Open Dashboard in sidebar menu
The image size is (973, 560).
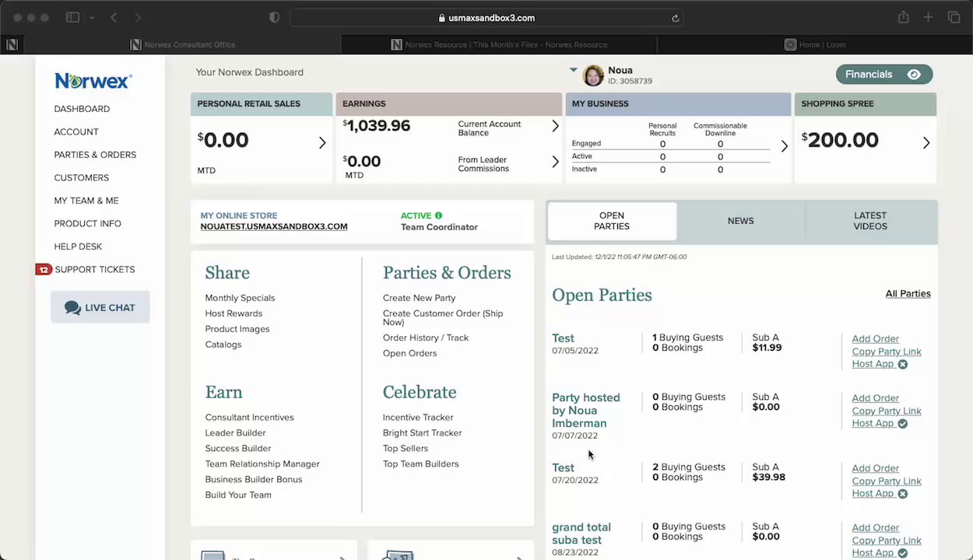[82, 109]
